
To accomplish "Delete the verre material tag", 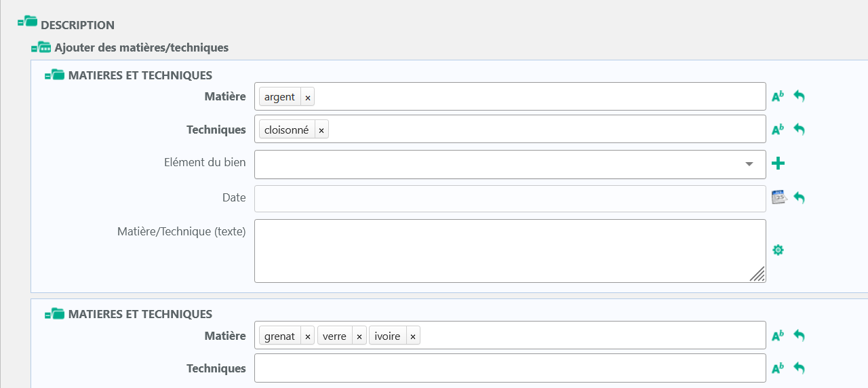I will [x=359, y=336].
